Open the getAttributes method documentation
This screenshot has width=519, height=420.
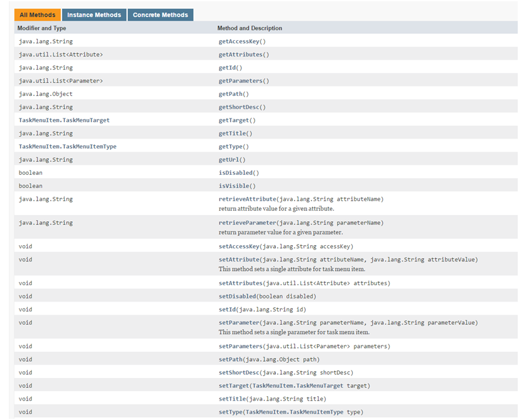(243, 54)
